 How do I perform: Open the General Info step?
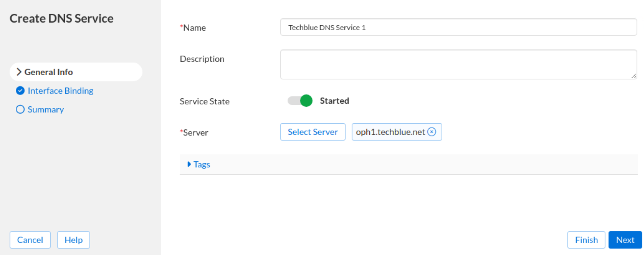pos(49,72)
